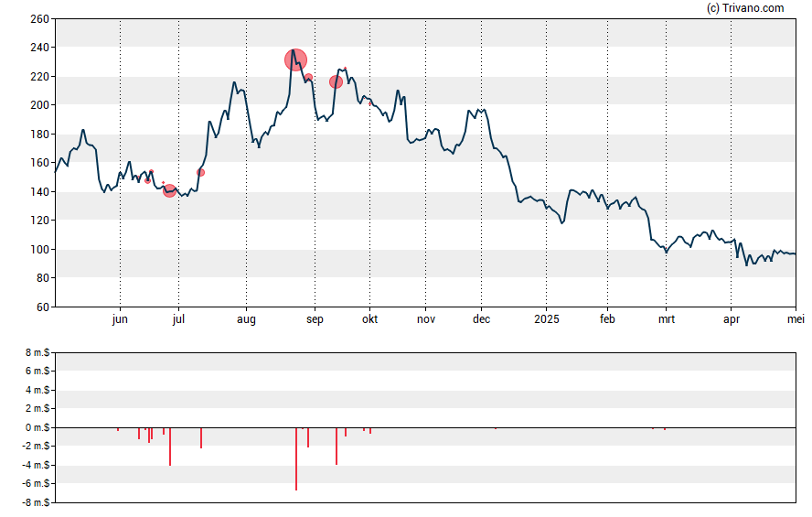Viewport: 812px width, 517px height.
Task: Click the '6 m.$' volume axis label
Action: coord(37,371)
